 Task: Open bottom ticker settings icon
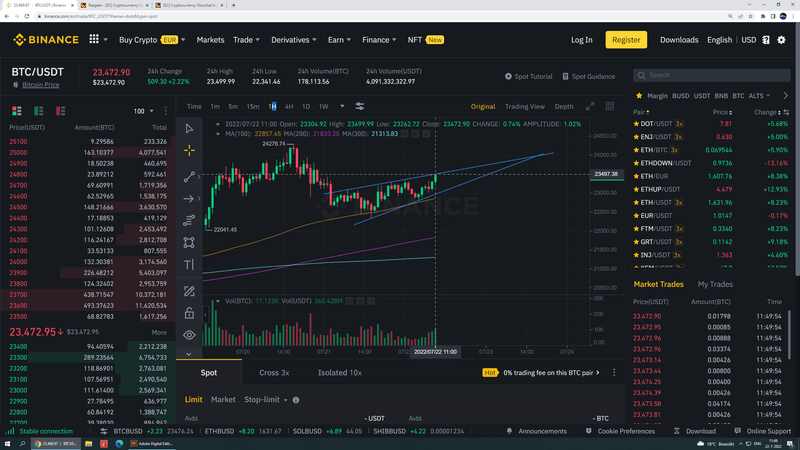[x=104, y=431]
